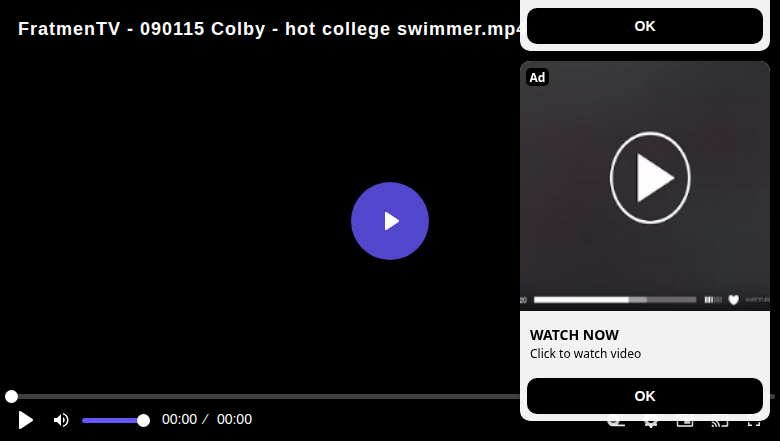The height and width of the screenshot is (441, 780).
Task: Cast video using the cast icon
Action: (720, 423)
